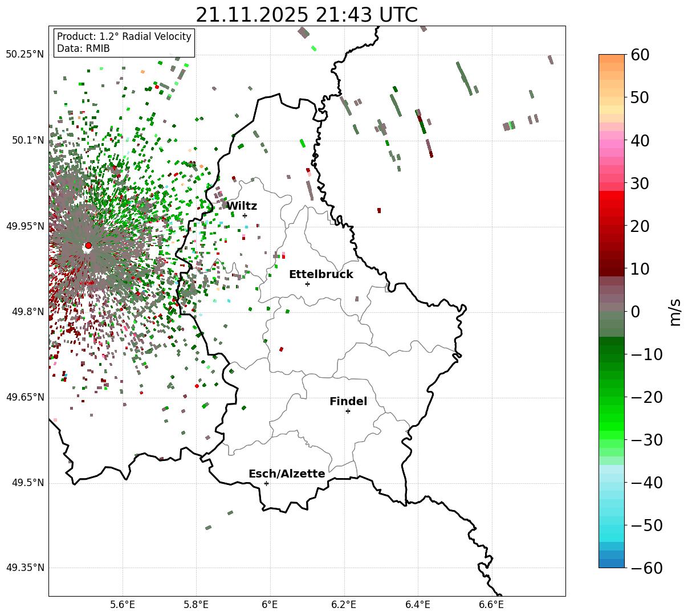This screenshot has height=616, width=688.
Task: Click the 6.4°E longitude label
Action: pyautogui.click(x=418, y=605)
